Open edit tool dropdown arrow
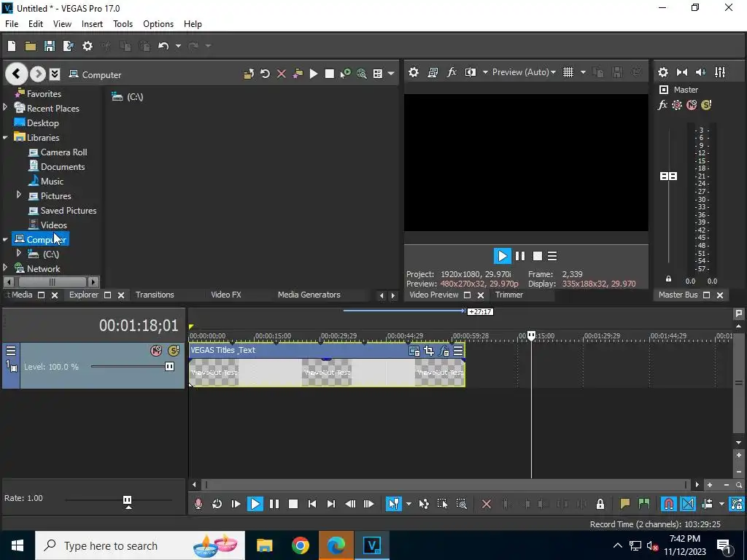This screenshot has width=747, height=560. [x=409, y=504]
